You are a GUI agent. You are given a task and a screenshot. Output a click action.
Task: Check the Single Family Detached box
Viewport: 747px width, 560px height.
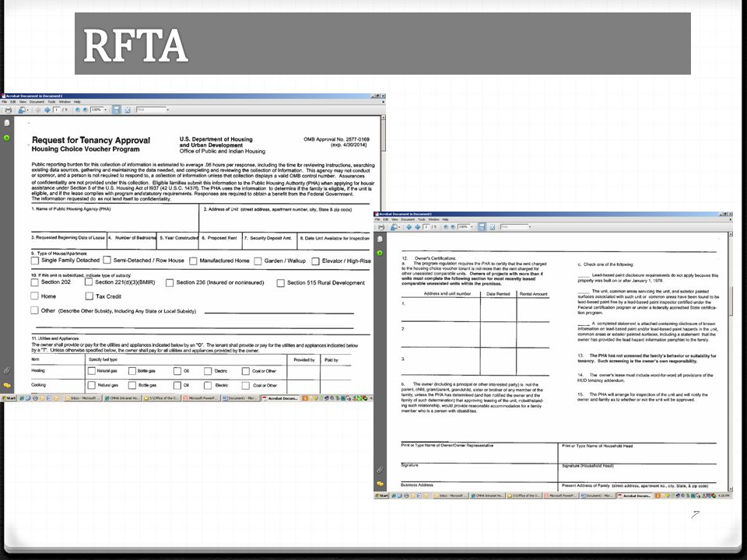coord(35,261)
